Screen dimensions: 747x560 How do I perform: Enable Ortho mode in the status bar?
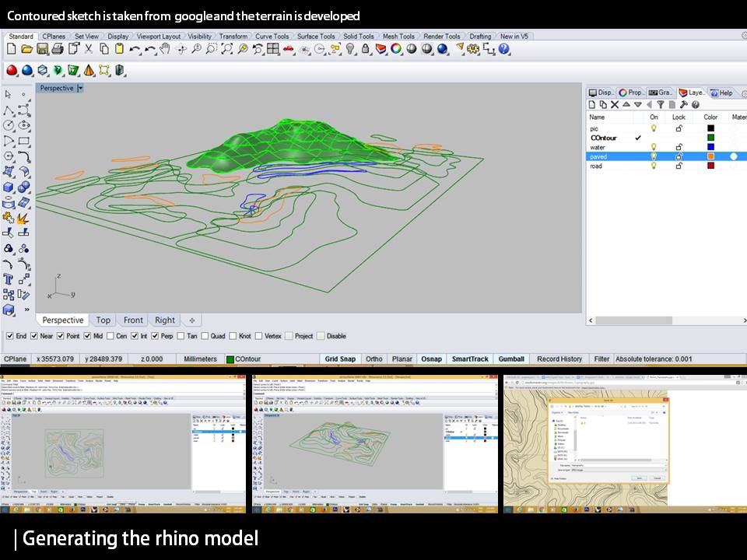point(374,359)
